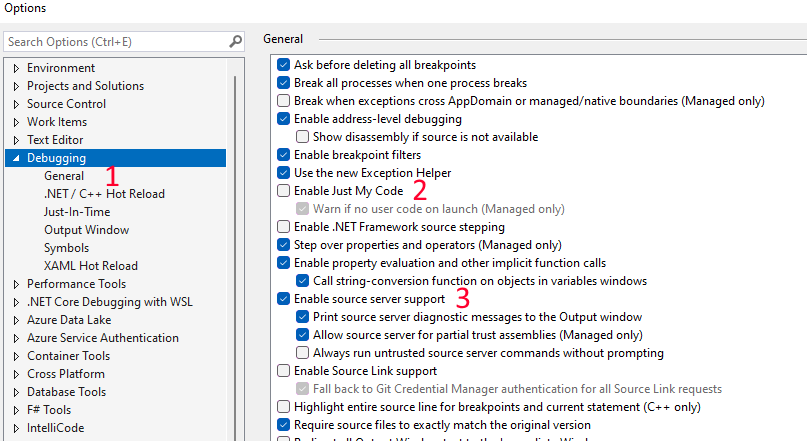Uncheck Ask before deleting all breakpoints
This screenshot has height=441, width=807.
click(284, 65)
